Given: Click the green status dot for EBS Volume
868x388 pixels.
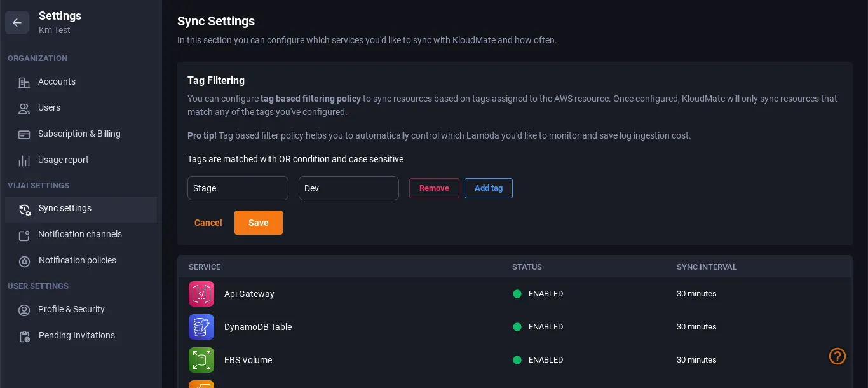Looking at the screenshot, I should tap(517, 360).
